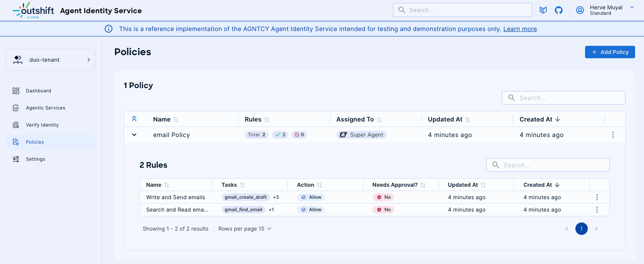This screenshot has width=644, height=264.
Task: Click the Verify Identity sidebar icon
Action: [x=16, y=125]
